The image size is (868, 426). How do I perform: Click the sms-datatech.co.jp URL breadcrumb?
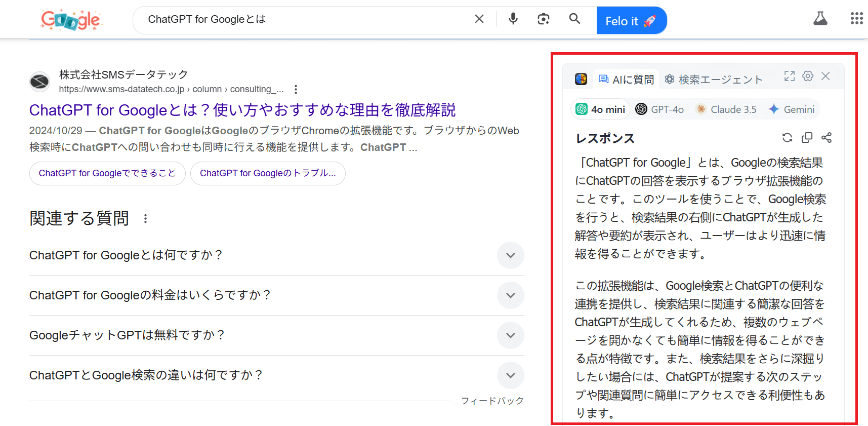click(171, 89)
